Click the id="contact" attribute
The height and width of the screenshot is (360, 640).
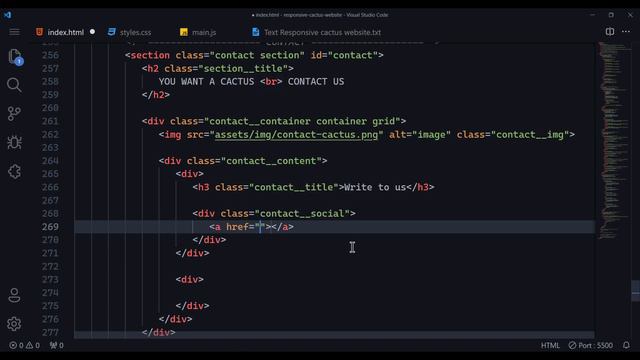344,55
